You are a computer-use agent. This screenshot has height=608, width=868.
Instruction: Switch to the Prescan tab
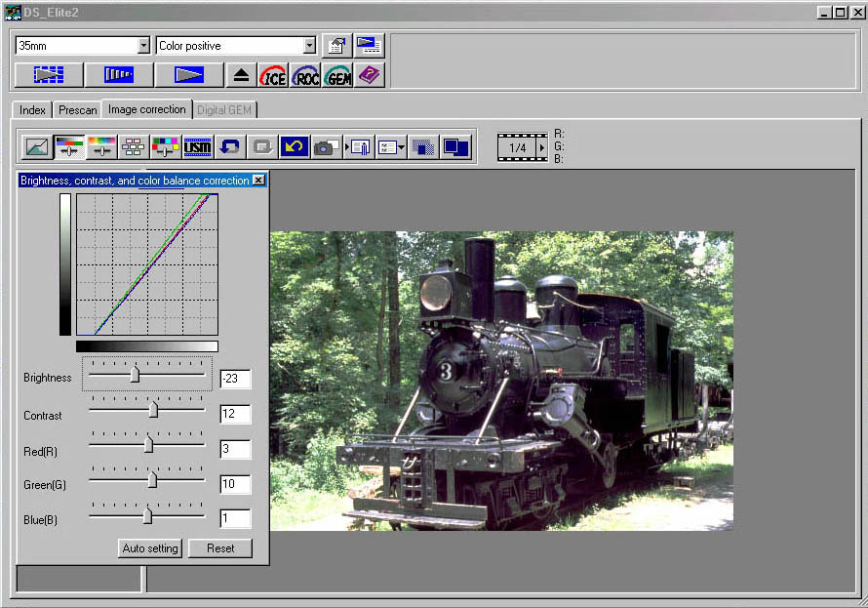click(77, 110)
